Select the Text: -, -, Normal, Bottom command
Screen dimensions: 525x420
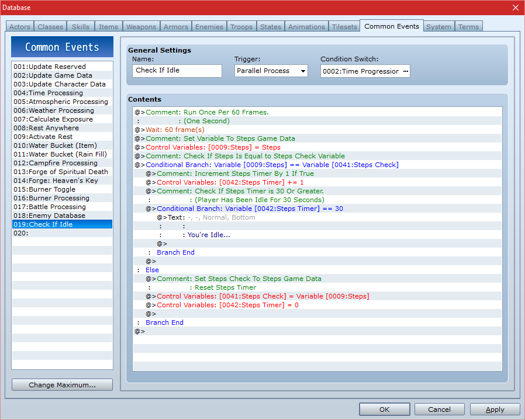(317, 217)
